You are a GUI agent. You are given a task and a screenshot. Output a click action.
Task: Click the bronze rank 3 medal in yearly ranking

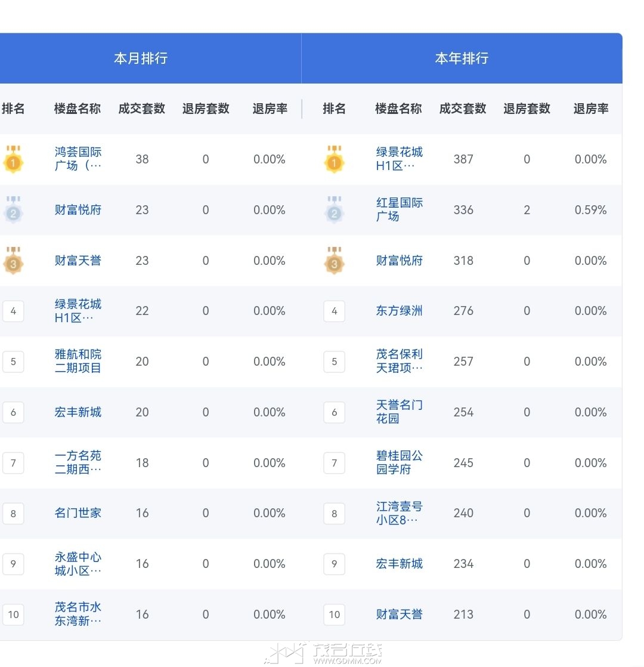click(x=334, y=261)
